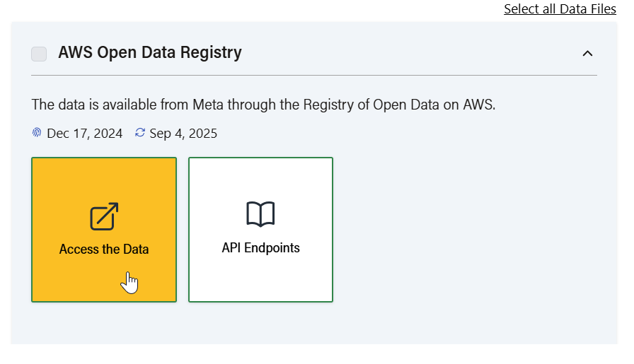Follow the Select all Data Files link
Viewport: 634px width, 364px height.
click(x=560, y=9)
